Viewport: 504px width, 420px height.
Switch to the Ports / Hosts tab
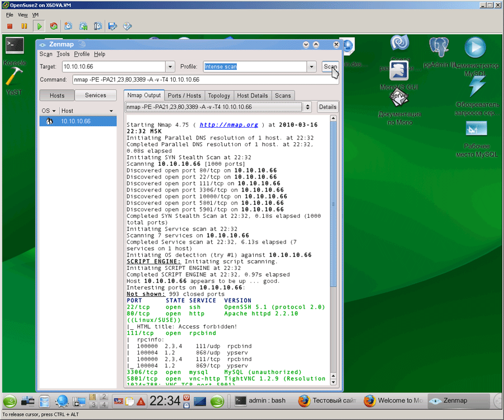pos(184,96)
